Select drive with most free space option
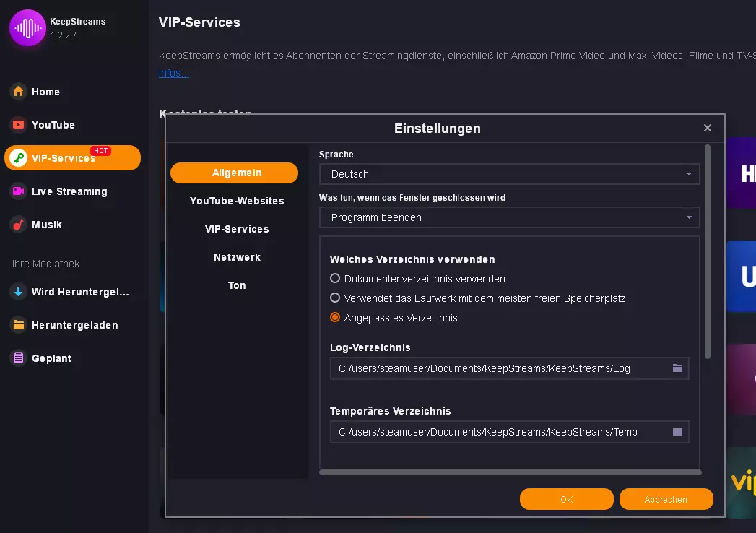Screen dimensions: 756x533 [334, 298]
